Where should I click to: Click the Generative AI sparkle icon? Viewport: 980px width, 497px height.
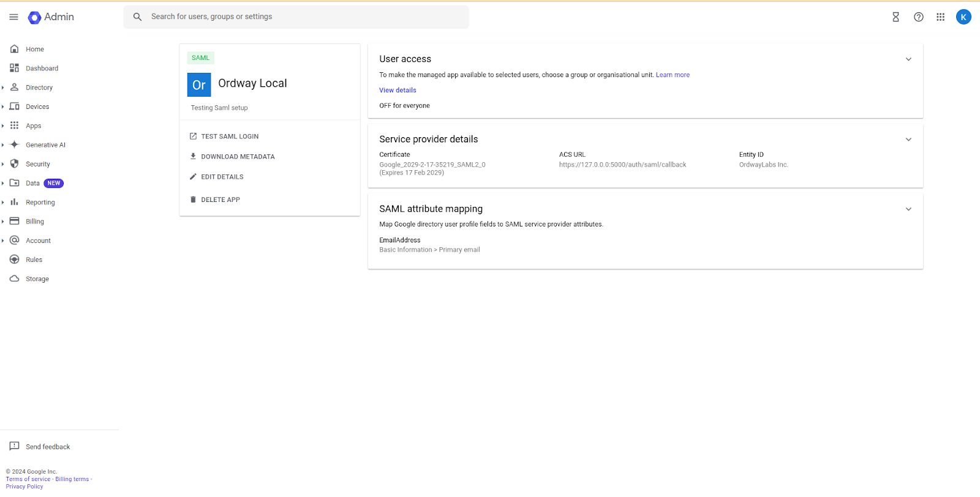click(x=14, y=144)
